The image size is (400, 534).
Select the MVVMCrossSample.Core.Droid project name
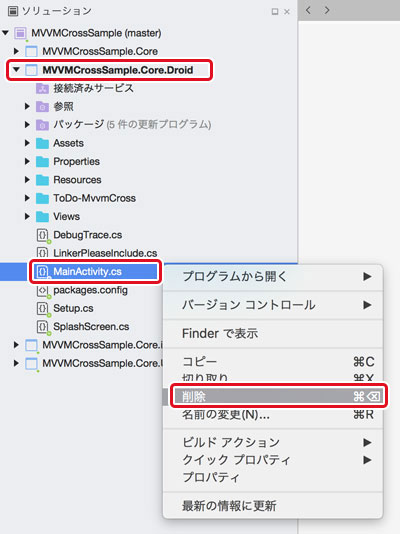tap(117, 70)
